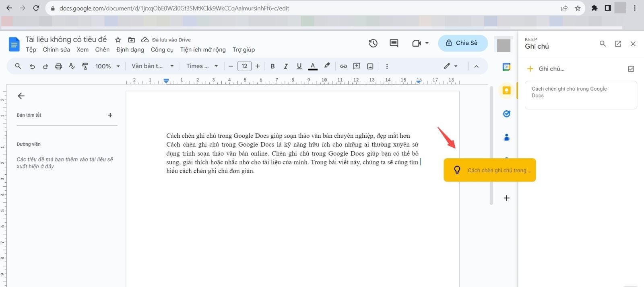This screenshot has width=644, height=287.
Task: Open the Công cụ menu
Action: (162, 50)
